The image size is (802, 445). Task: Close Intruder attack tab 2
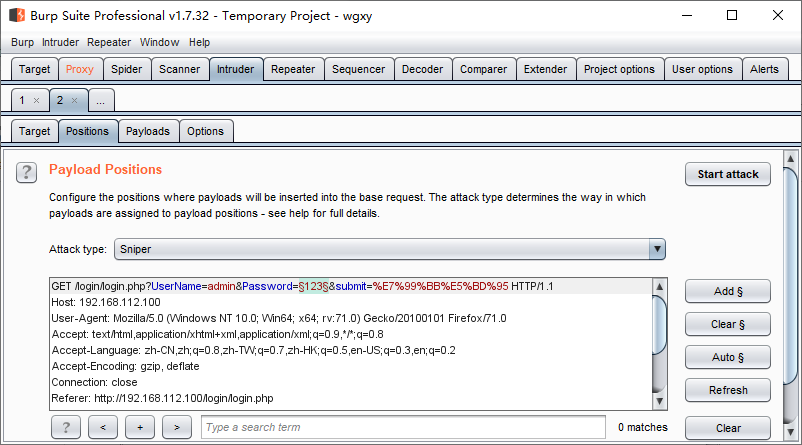click(75, 100)
